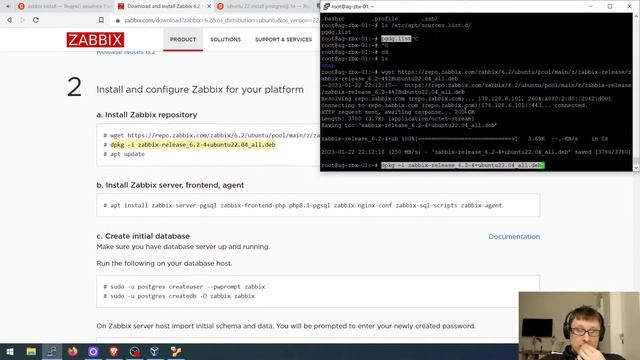Click heading 'b. Install Zabbix server, frontend, agent'
This screenshot has width=640, height=360.
click(170, 185)
